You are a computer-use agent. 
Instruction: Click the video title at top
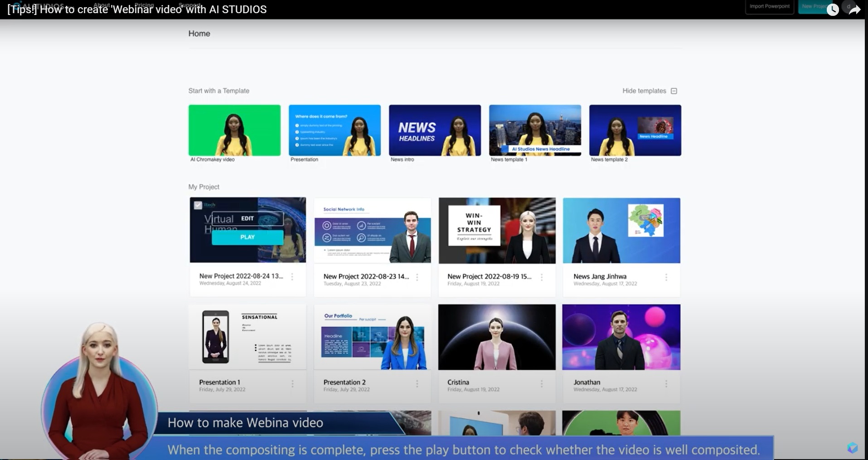pyautogui.click(x=137, y=10)
